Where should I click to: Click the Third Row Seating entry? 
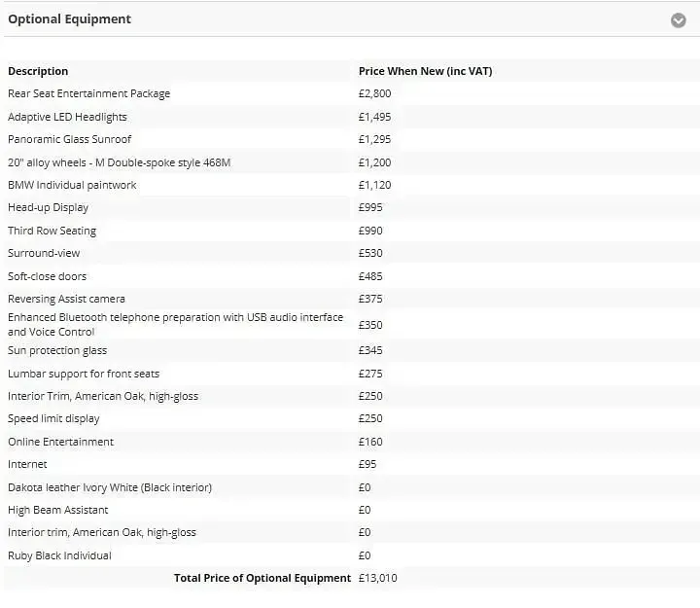[x=52, y=231]
